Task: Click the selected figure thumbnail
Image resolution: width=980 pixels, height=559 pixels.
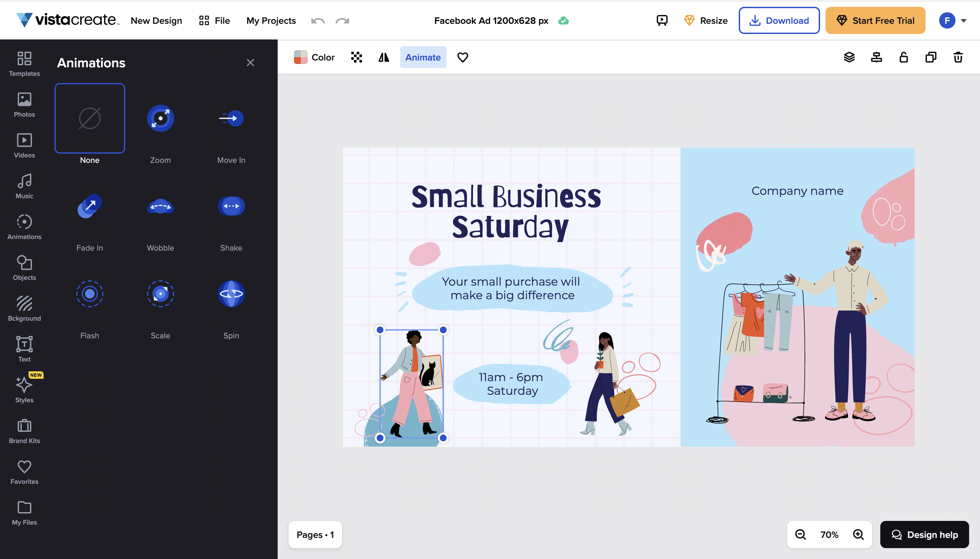Action: click(x=411, y=384)
